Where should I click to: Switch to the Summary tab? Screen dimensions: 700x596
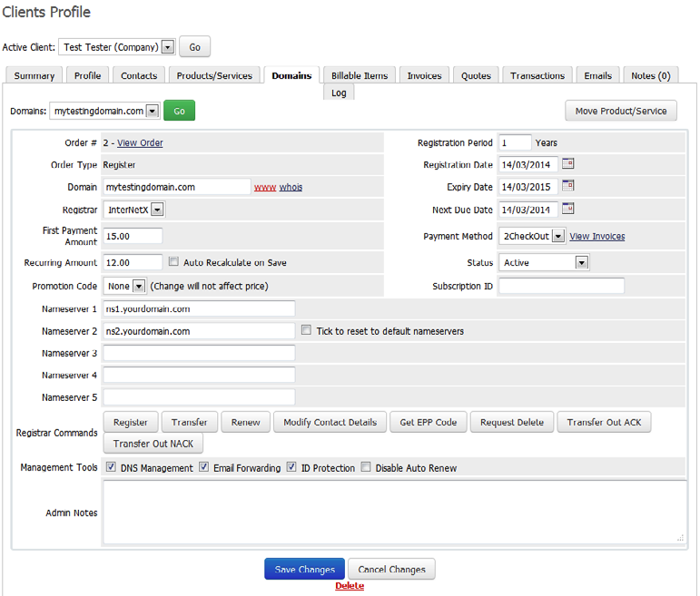click(x=34, y=75)
